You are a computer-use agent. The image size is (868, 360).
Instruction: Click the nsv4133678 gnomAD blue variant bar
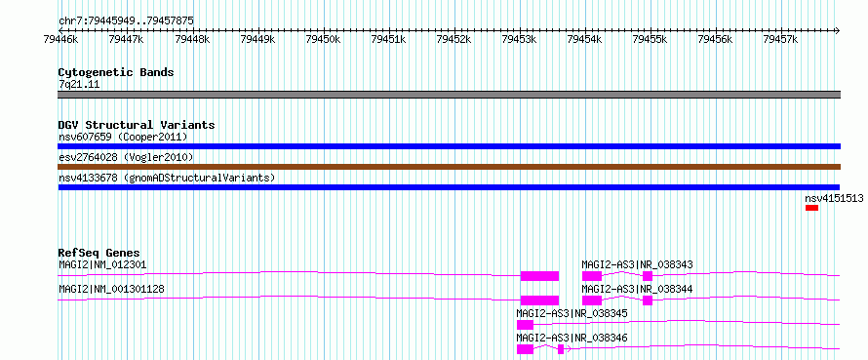click(x=449, y=187)
